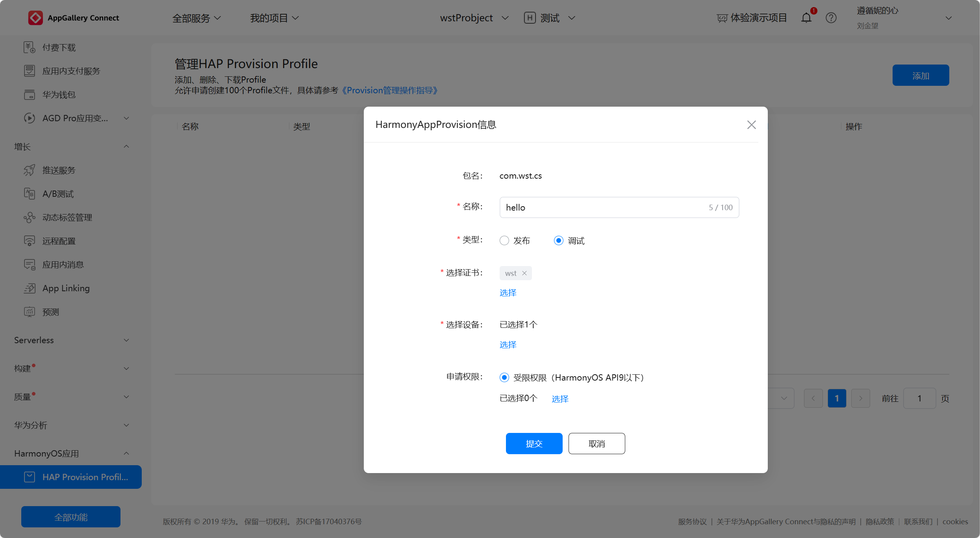Select the 发布 type radio button
Screen dimensions: 980x538
tap(504, 240)
